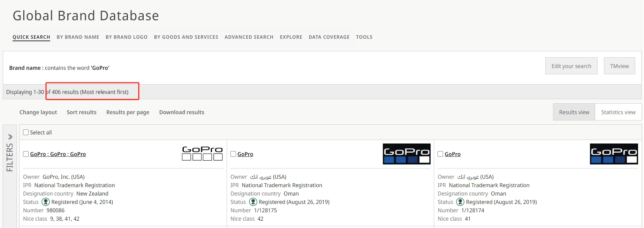Screen dimensions: 644x228
Task: Open the GoPro logo thumbnail for Nice class 41
Action: [x=614, y=154]
